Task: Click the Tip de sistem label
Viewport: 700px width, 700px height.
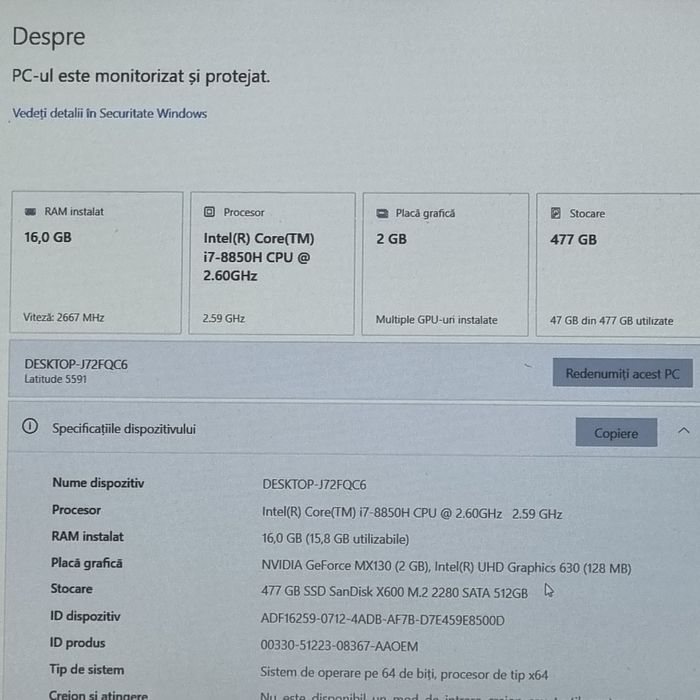Action: pyautogui.click(x=87, y=670)
